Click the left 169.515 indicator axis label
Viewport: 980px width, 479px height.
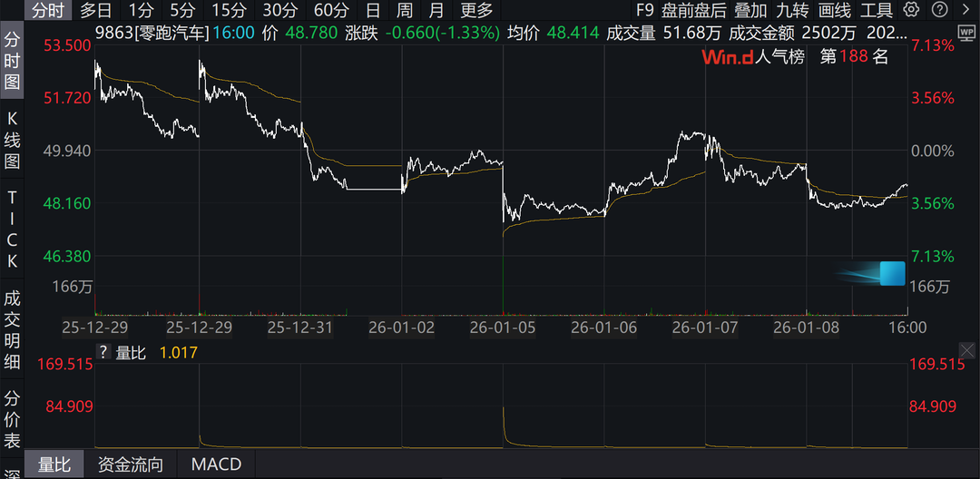tap(67, 364)
